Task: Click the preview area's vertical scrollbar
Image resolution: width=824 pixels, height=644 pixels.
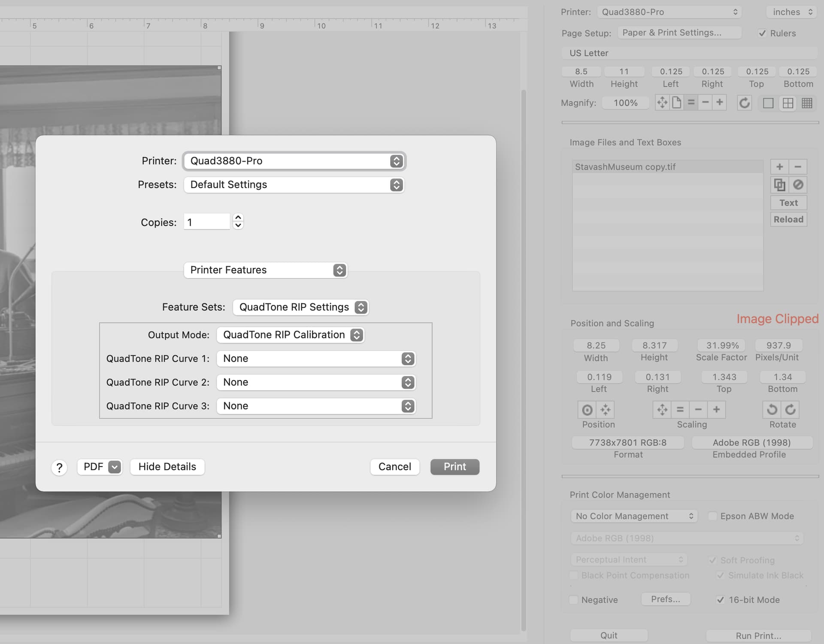Action: coord(523,360)
